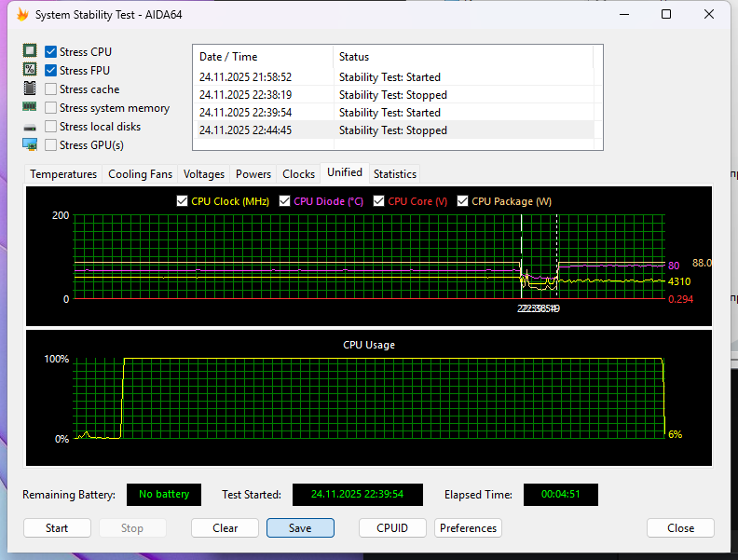Open the Voltages tab
Image resolution: width=738 pixels, height=560 pixels.
point(204,174)
